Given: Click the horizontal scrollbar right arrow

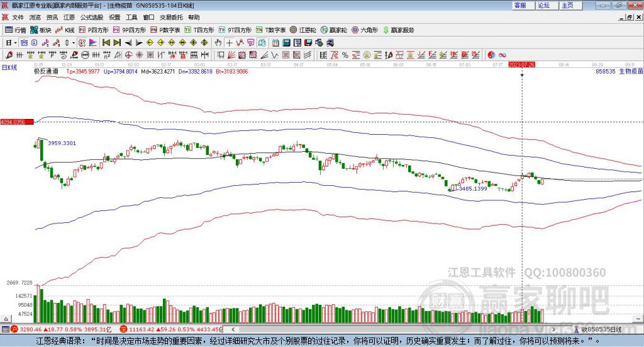Looking at the screenshot, I should (553, 329).
